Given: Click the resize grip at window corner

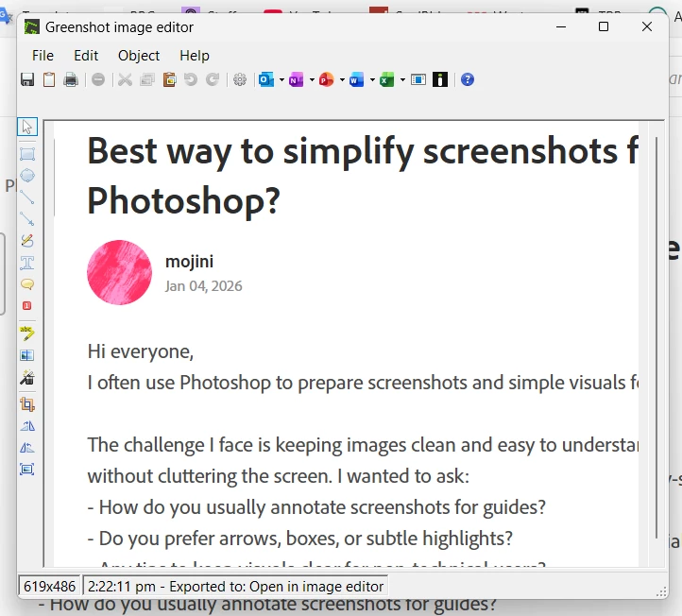Looking at the screenshot, I should (661, 592).
